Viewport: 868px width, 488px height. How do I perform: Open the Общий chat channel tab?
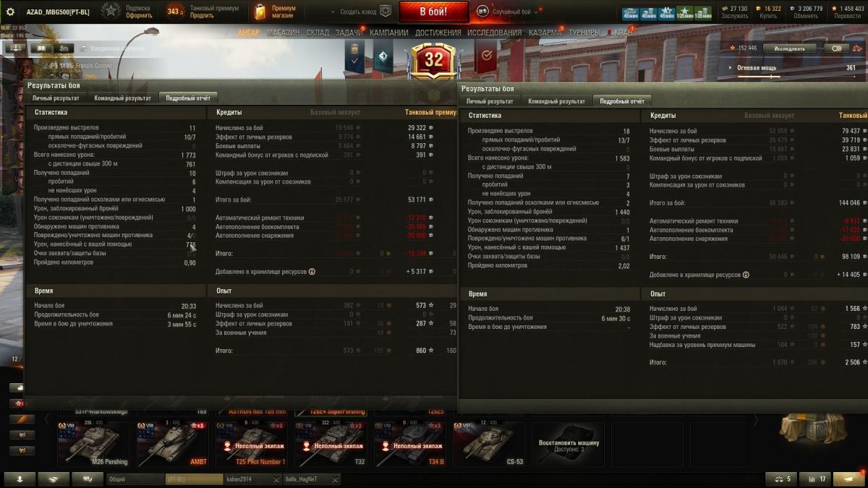135,479
